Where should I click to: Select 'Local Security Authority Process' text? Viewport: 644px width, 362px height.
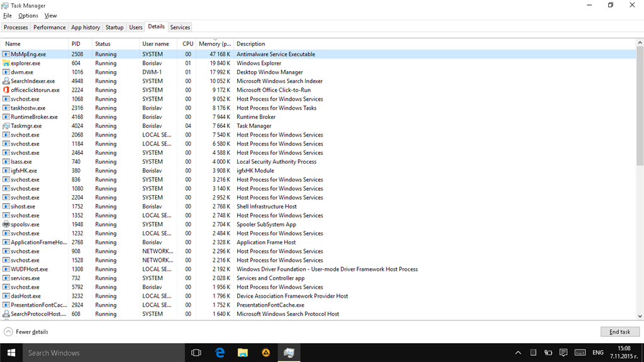point(277,162)
